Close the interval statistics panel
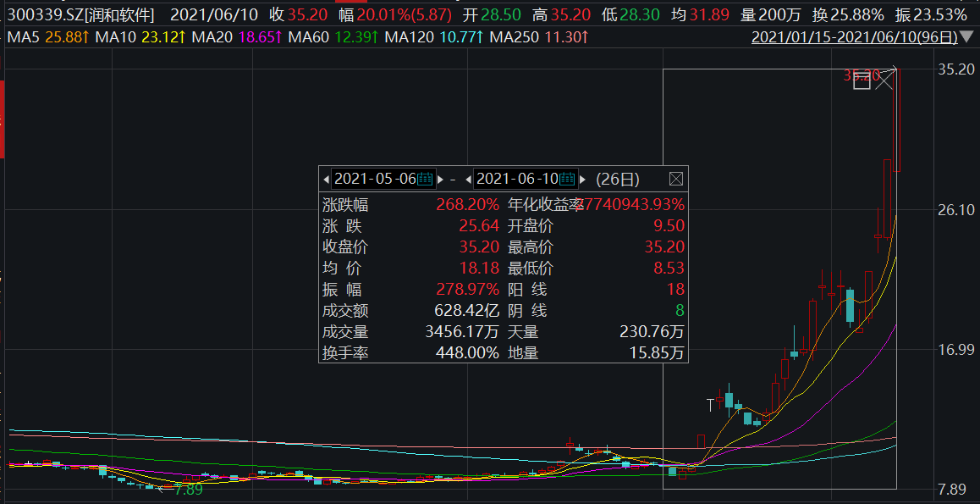The width and height of the screenshot is (980, 504). tap(677, 179)
